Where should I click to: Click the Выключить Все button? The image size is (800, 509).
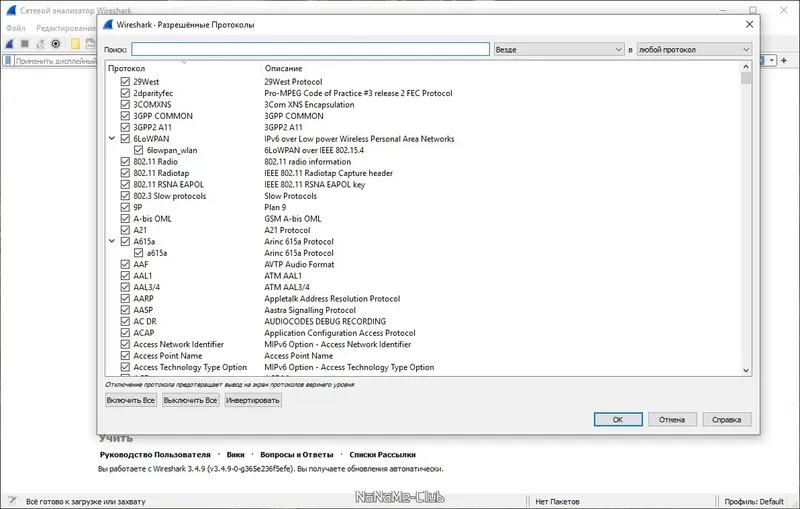click(x=190, y=400)
